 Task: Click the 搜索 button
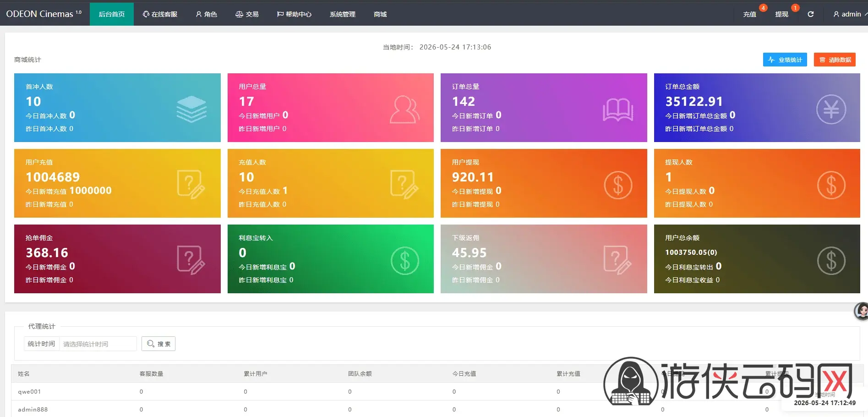(158, 344)
